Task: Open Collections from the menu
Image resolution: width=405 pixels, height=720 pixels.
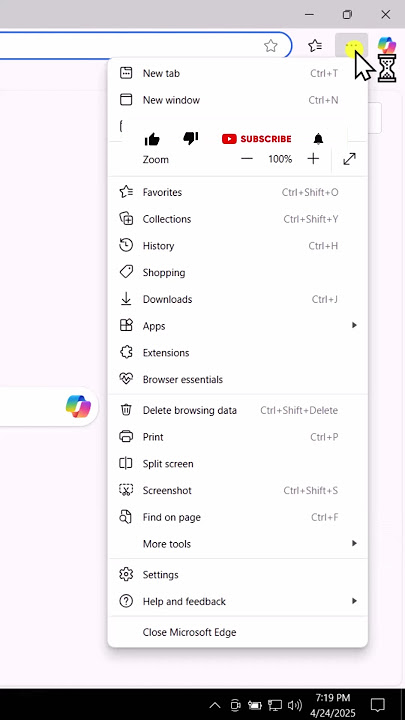Action: 237,219
